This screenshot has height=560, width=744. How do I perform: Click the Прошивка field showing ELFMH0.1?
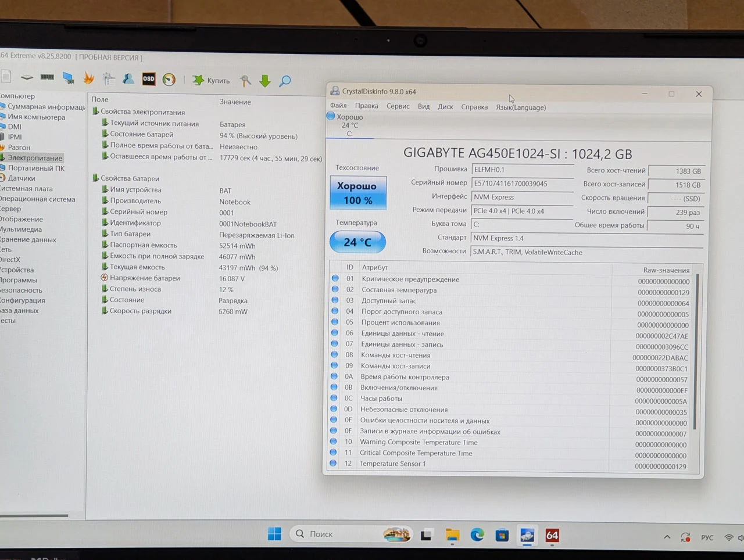point(522,170)
